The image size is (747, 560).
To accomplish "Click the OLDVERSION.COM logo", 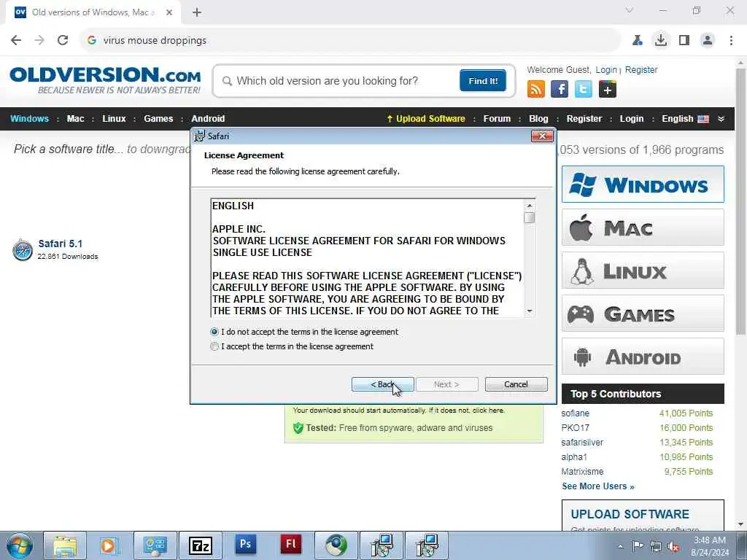I will coord(105,80).
